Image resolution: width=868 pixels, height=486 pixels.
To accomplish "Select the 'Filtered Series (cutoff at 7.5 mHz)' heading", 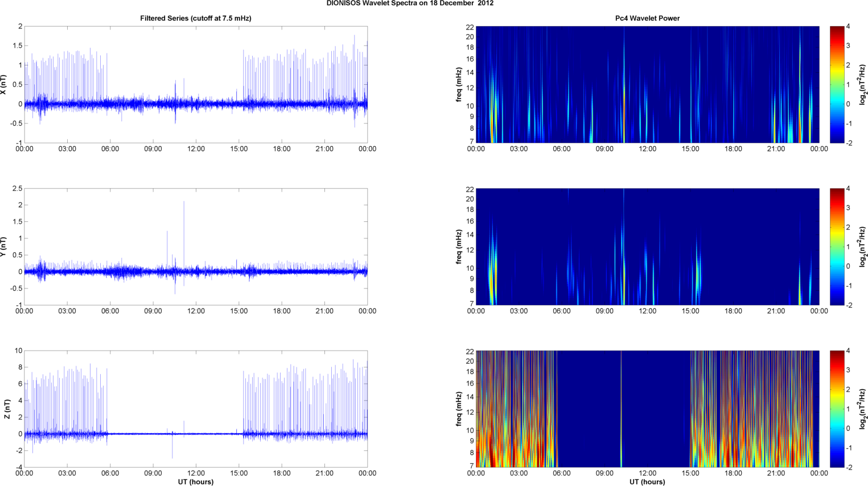I will pyautogui.click(x=196, y=18).
